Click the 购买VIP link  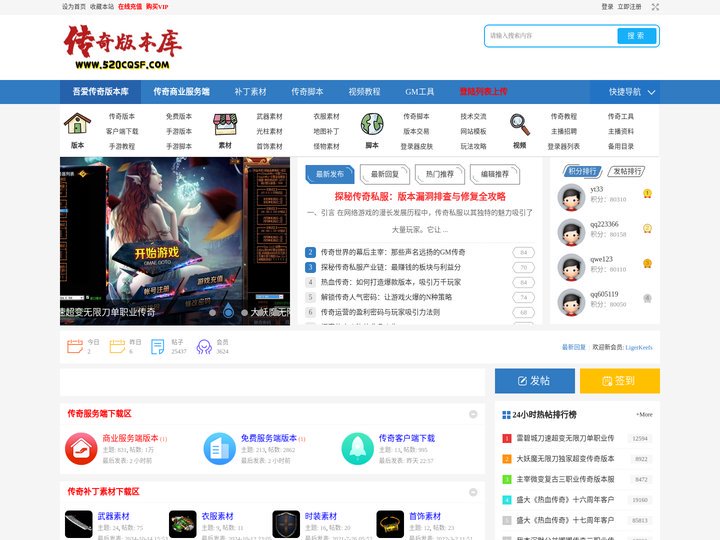tap(157, 7)
